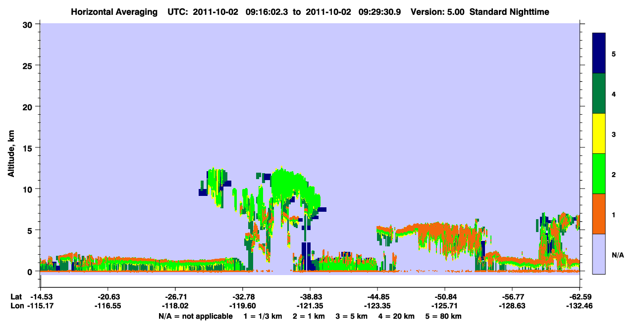The height and width of the screenshot is (330, 644).
Task: Click the legend note '4 = 20 km'
Action: pos(396,316)
